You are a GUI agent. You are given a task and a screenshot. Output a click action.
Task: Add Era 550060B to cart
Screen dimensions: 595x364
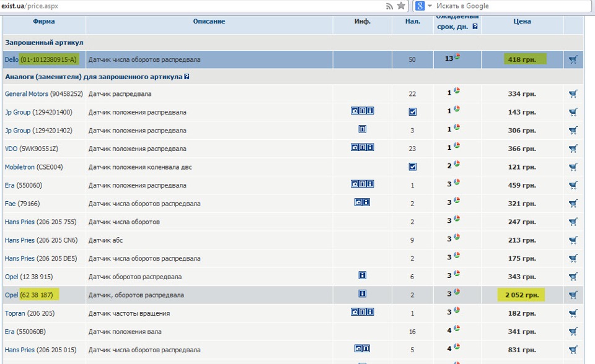pyautogui.click(x=573, y=331)
